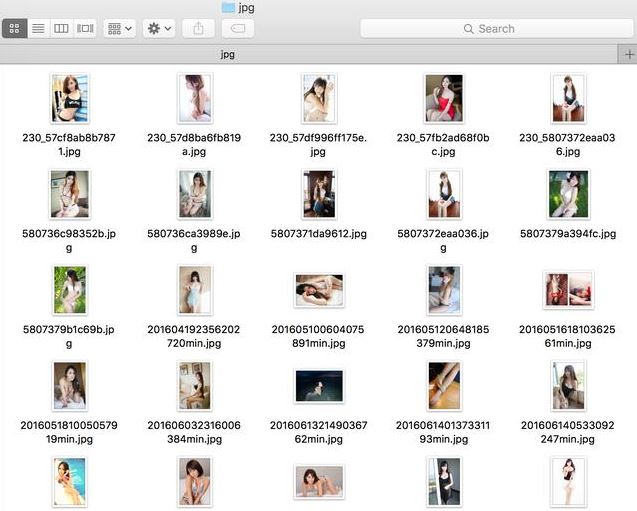Add a new tab with plus button
Viewport: 637px width, 511px height.
tap(629, 54)
